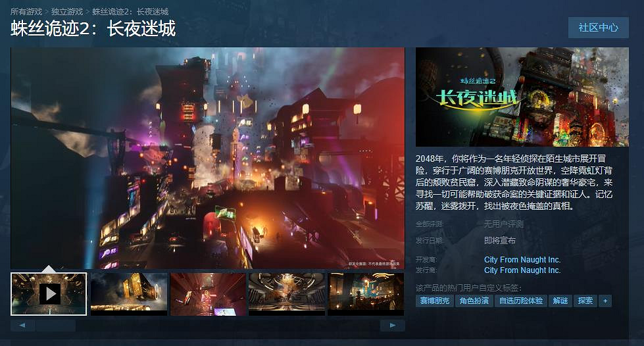Viewport: 644px width, 346px height.
Task: Select the fifth dark street screenshot thumbnail
Action: tap(366, 294)
